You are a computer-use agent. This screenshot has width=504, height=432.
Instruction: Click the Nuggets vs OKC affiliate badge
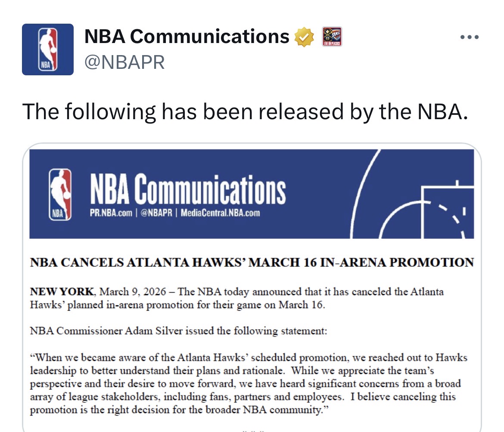click(332, 37)
